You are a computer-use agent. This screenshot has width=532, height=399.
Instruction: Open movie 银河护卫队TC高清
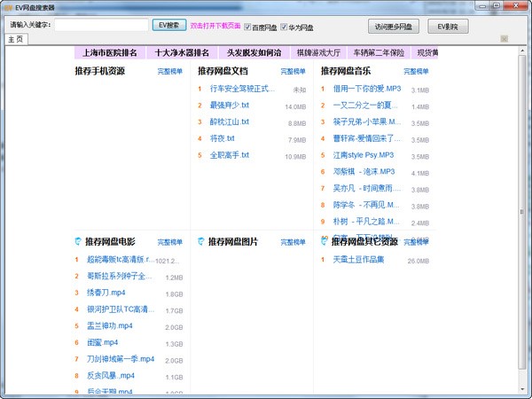click(121, 309)
